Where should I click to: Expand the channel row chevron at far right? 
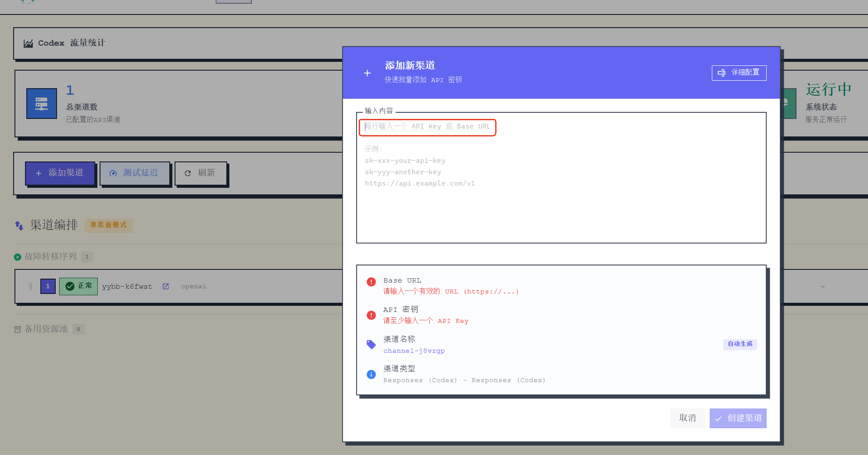[823, 287]
